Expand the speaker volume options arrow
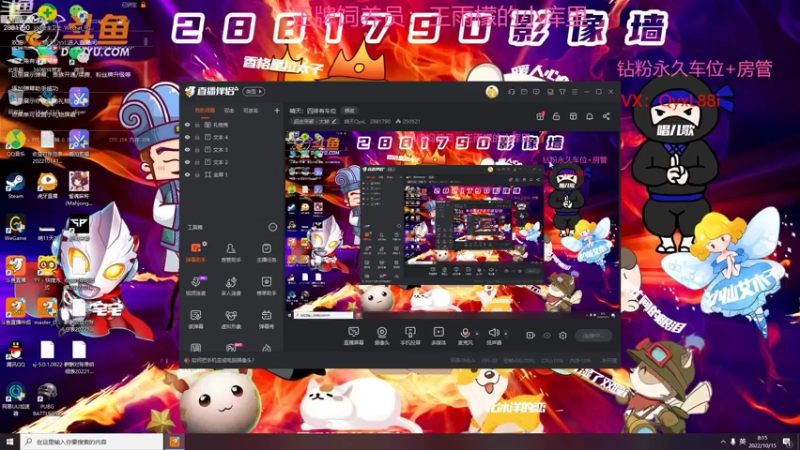Viewport: 800px width, 450px height. click(x=506, y=334)
